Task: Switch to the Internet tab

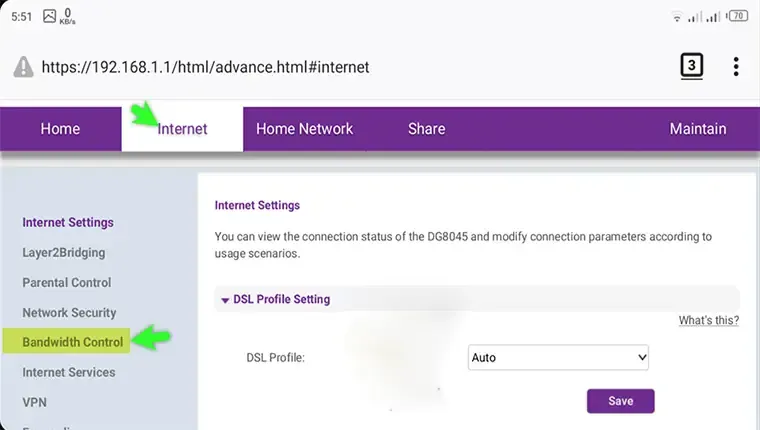Action: click(182, 129)
